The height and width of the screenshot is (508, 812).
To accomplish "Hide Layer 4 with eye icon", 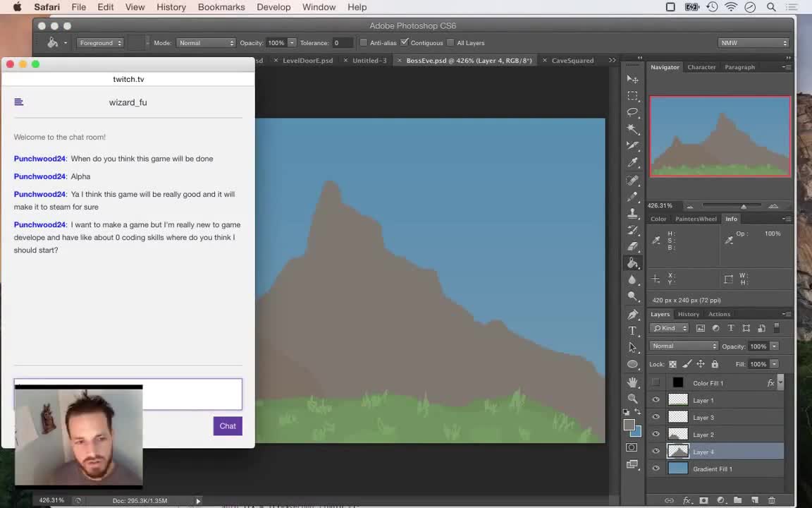I will pyautogui.click(x=656, y=451).
